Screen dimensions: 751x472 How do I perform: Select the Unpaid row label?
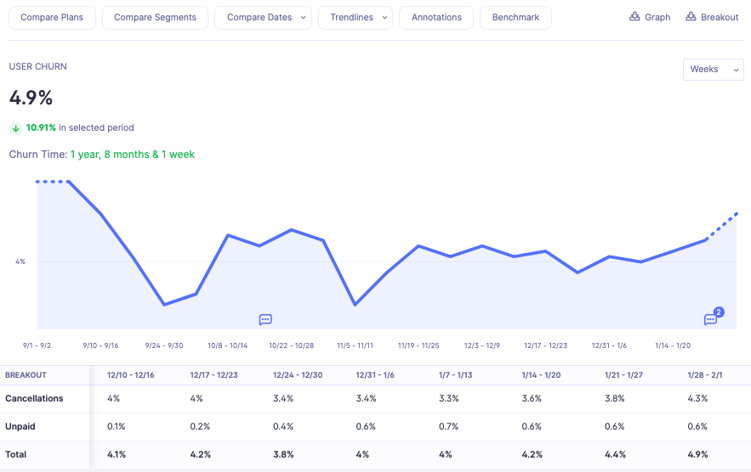20,426
